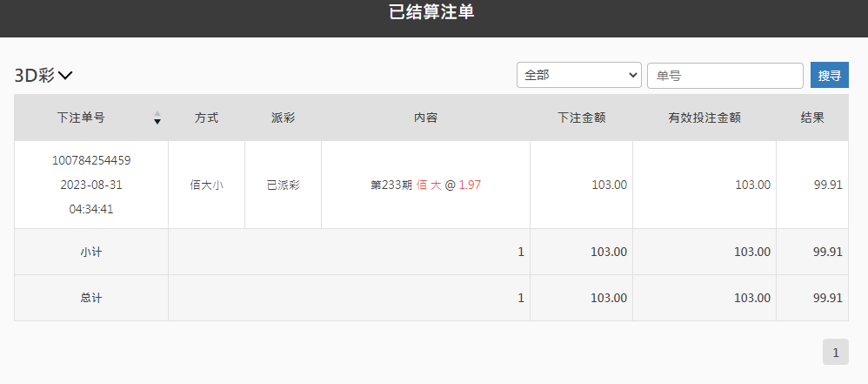Screen dimensions: 868x384
Task: Click the 第233期 bet content cell
Action: pos(425,185)
